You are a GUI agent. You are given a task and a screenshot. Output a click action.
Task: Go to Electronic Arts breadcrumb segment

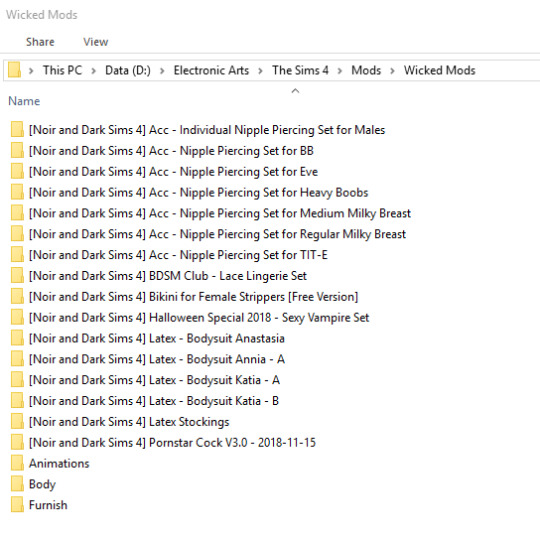tap(211, 70)
